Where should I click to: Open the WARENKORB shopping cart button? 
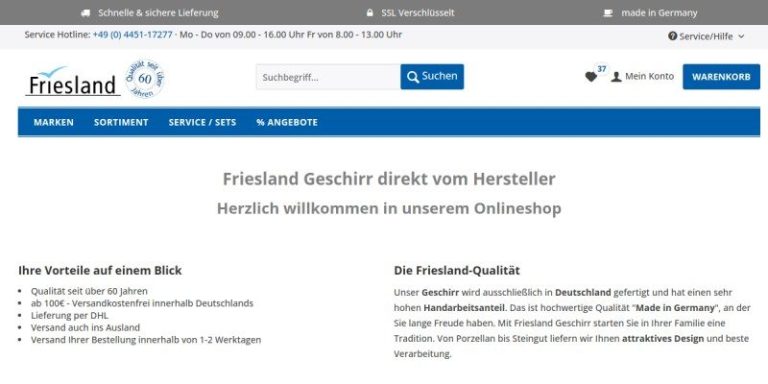click(x=721, y=77)
